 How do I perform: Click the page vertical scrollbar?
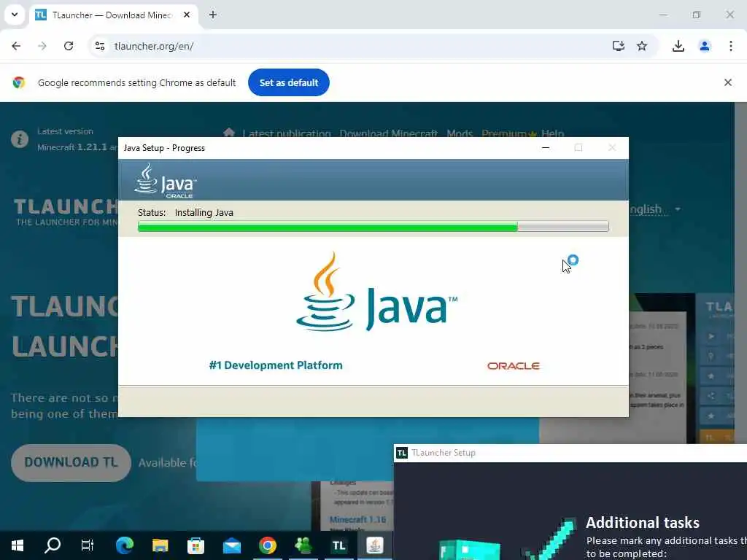pyautogui.click(x=741, y=316)
